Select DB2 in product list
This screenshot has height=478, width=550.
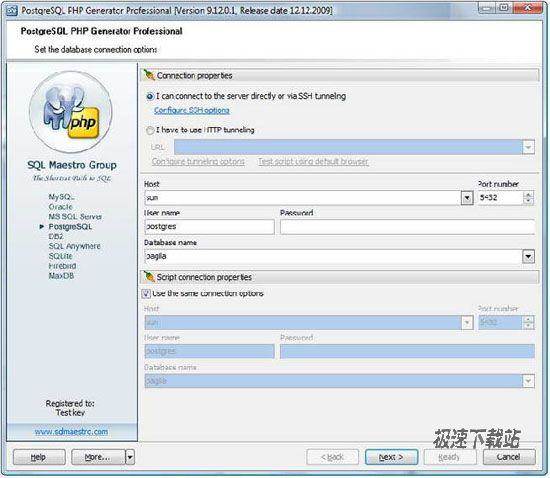[56, 236]
